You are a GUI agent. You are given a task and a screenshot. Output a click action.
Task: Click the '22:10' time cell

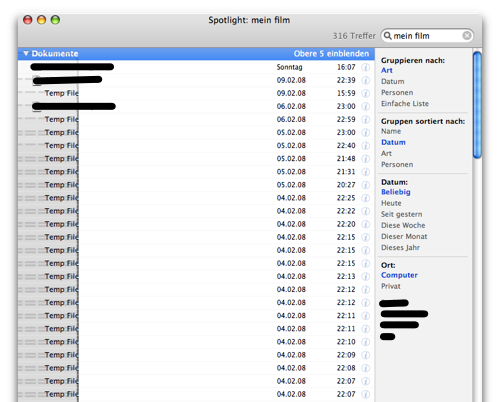[346, 342]
